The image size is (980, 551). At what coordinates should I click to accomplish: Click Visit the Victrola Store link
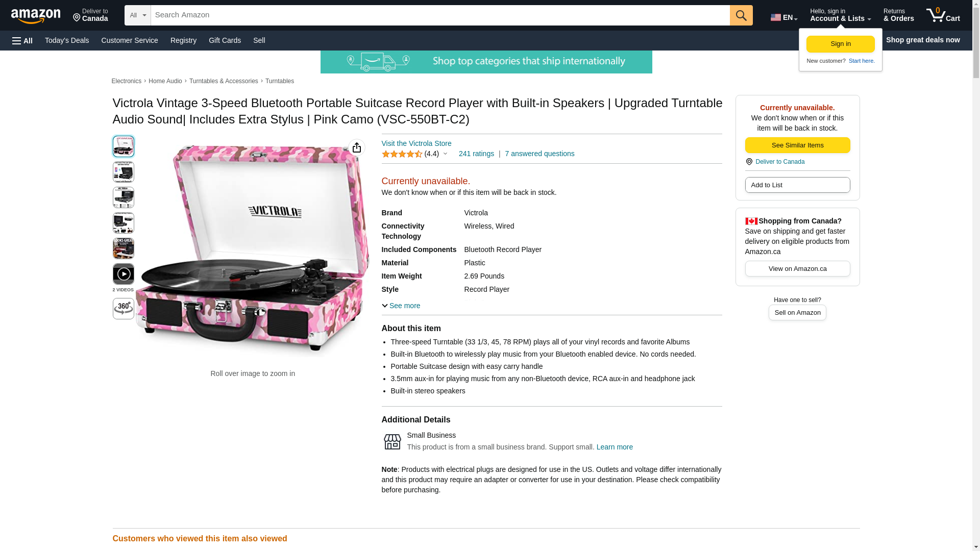coord(416,143)
